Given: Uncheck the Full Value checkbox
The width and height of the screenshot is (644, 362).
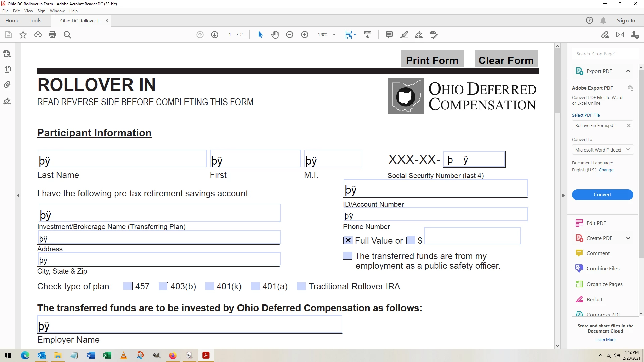Looking at the screenshot, I should coord(348,240).
